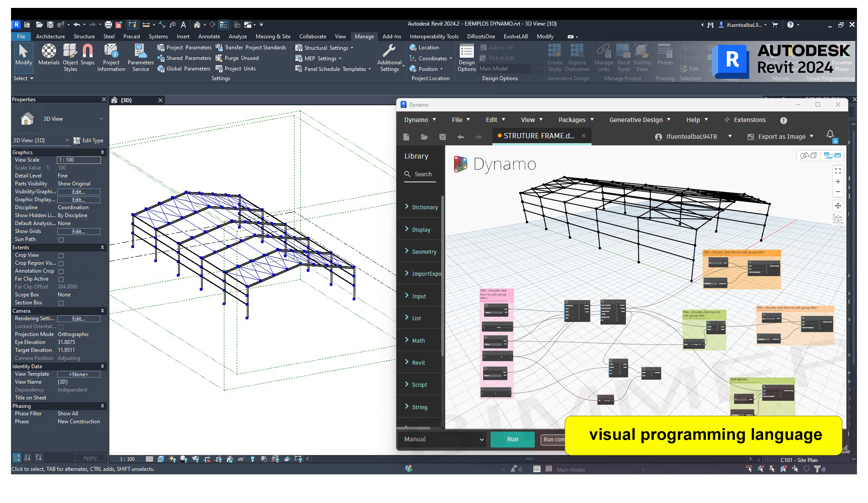Click the Dynamo pan mode icon
868x503 pixels.
pyautogui.click(x=838, y=206)
